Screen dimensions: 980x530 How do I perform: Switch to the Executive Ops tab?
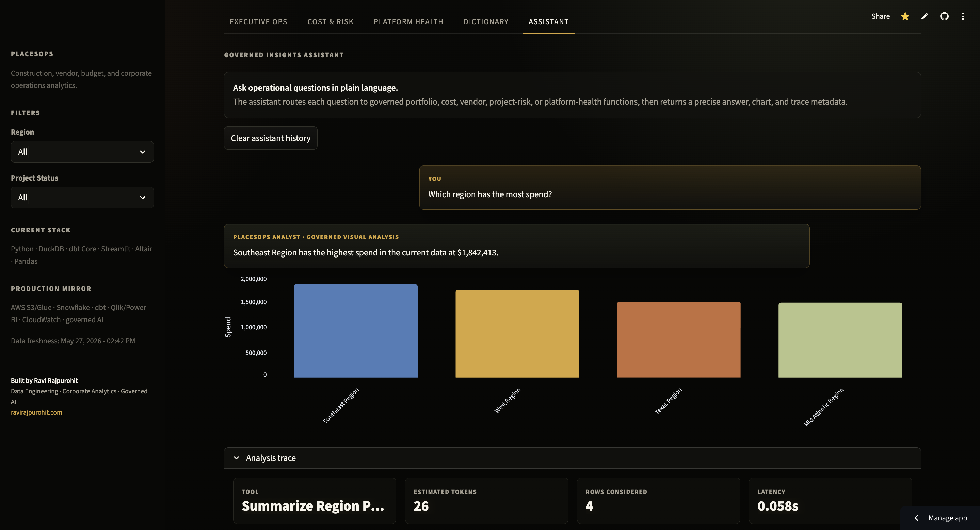pos(258,22)
